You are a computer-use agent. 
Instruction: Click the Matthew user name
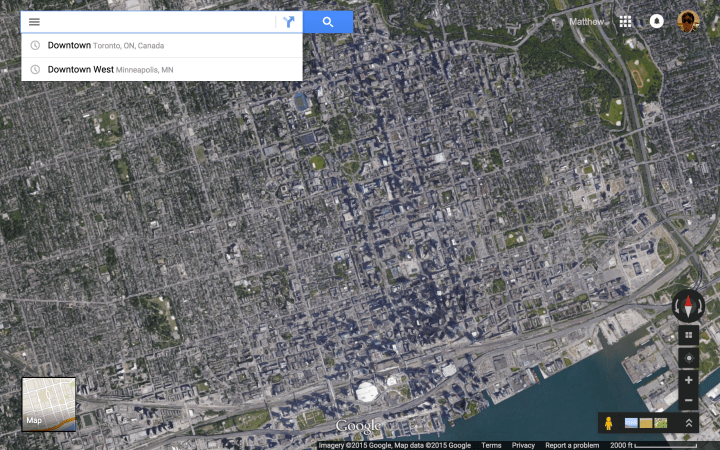(586, 22)
